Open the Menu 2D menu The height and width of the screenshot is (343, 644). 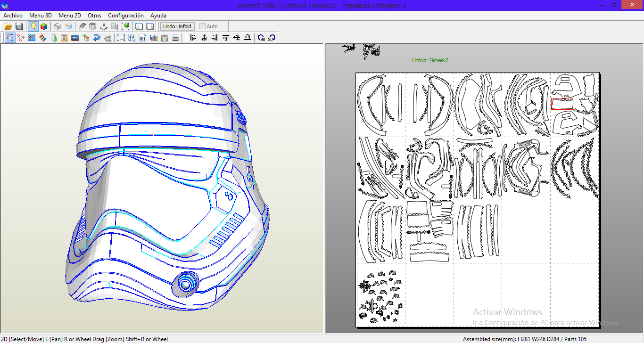click(70, 16)
